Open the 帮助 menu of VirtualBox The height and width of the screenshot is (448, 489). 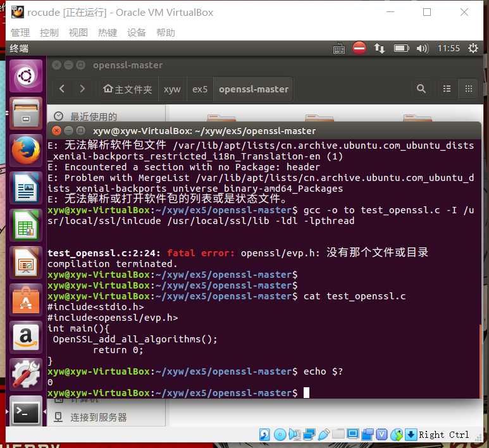pyautogui.click(x=166, y=32)
